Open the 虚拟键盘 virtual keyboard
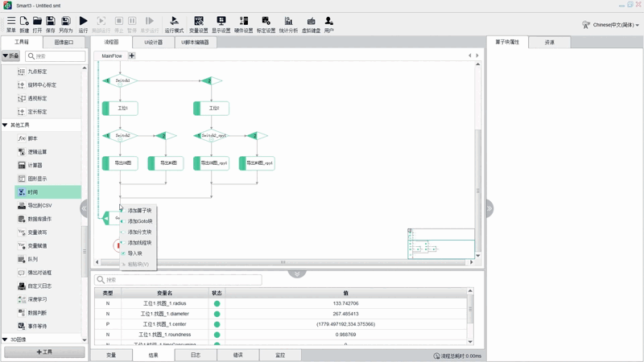Viewport: 644px width, 362px height. pyautogui.click(x=311, y=21)
